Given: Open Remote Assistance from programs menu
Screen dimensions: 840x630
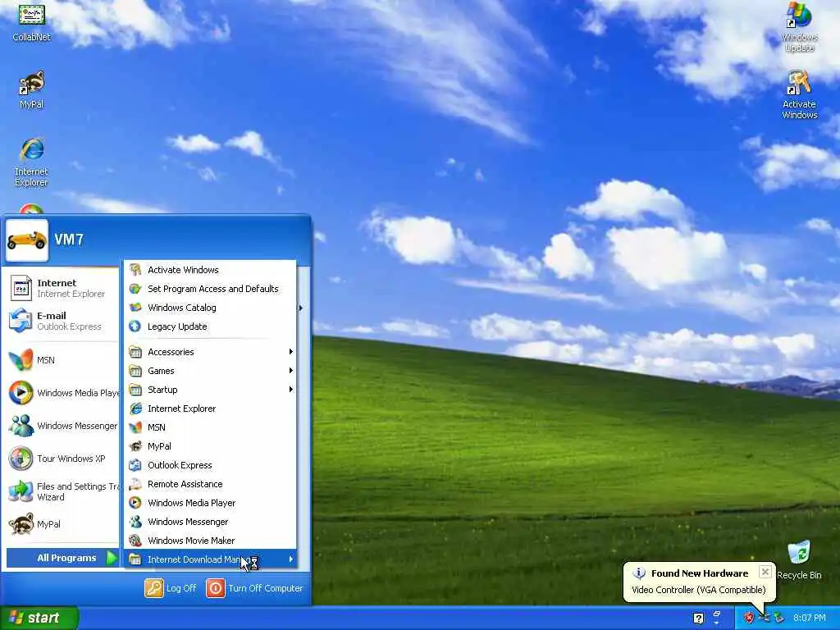Looking at the screenshot, I should coord(210,484).
